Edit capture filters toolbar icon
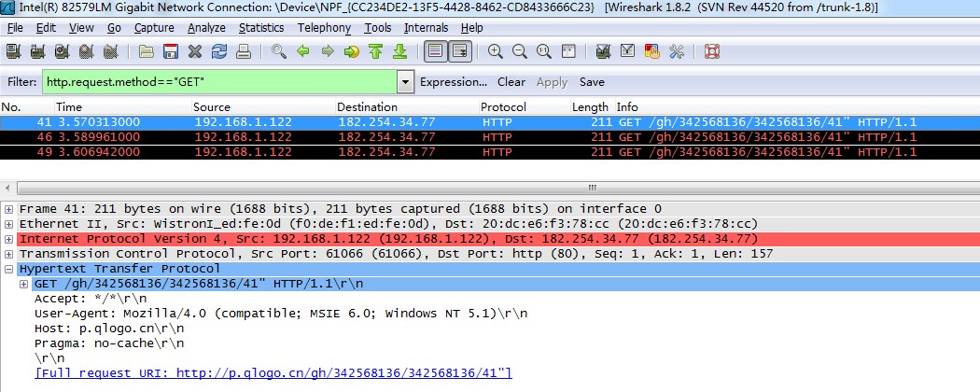Image resolution: width=980 pixels, height=392 pixels. (x=603, y=51)
